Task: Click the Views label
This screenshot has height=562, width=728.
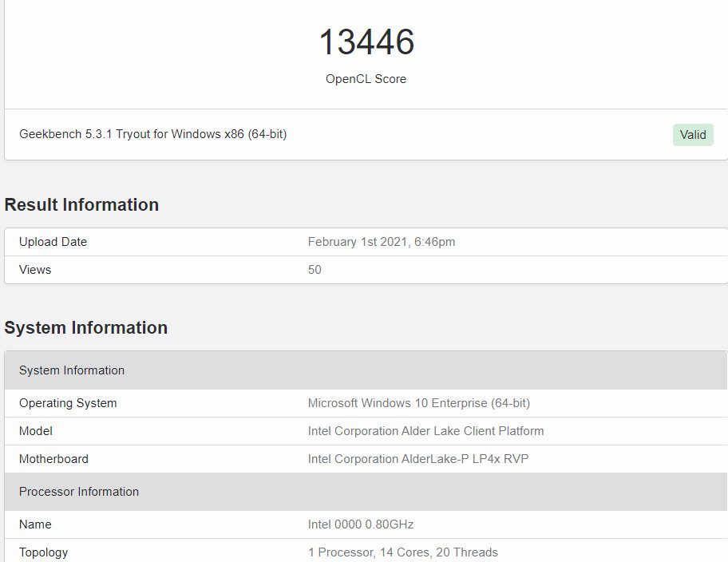Action: pyautogui.click(x=35, y=270)
